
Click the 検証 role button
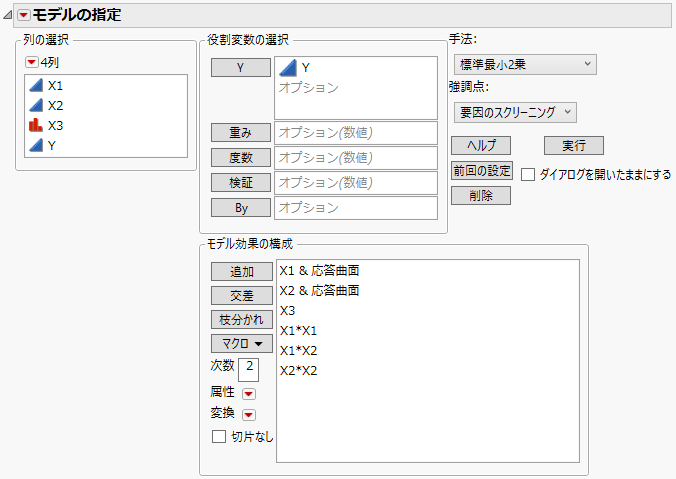click(x=241, y=182)
